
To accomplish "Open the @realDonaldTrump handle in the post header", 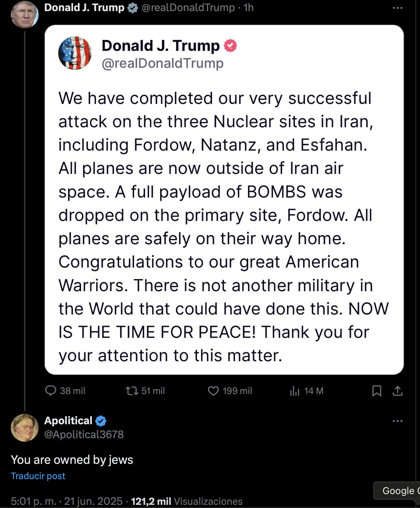I will (188, 8).
